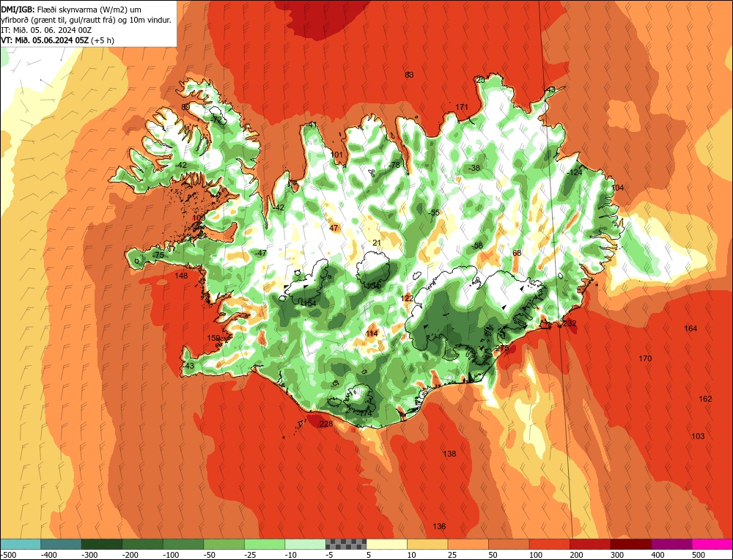Screen dimensions: 733x560
Task: Select the magenta legend swatch above 500
Action: [712, 544]
